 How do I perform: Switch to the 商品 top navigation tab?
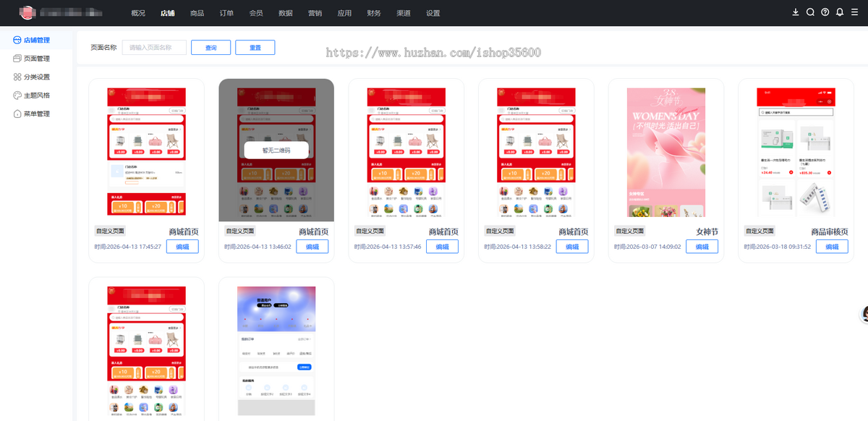tap(197, 13)
